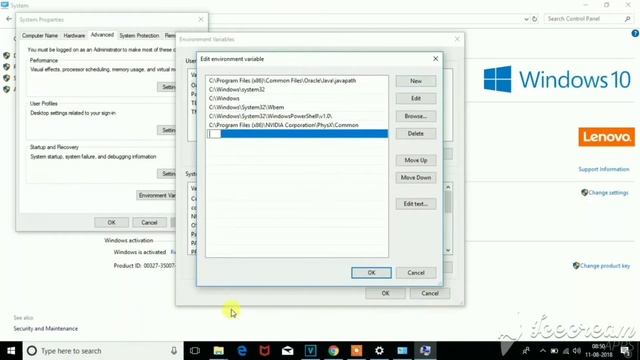Image resolution: width=640 pixels, height=360 pixels.
Task: Close the Edit environment variable dialog
Action: click(436, 59)
